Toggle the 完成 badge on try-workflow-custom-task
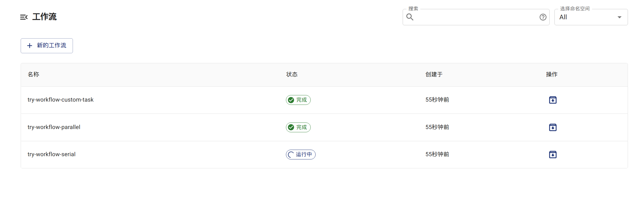644x220 pixels. 298,100
